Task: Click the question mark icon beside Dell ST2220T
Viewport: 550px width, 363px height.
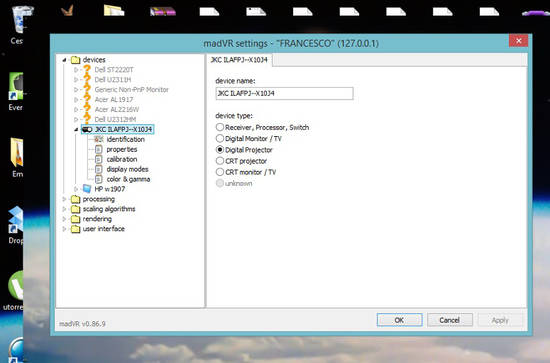Action: pyautogui.click(x=87, y=69)
